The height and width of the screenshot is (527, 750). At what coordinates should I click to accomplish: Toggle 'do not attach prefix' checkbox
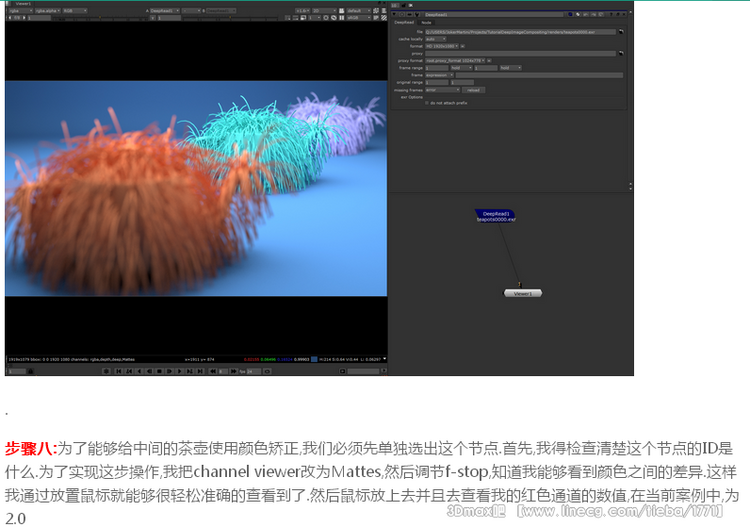click(427, 103)
